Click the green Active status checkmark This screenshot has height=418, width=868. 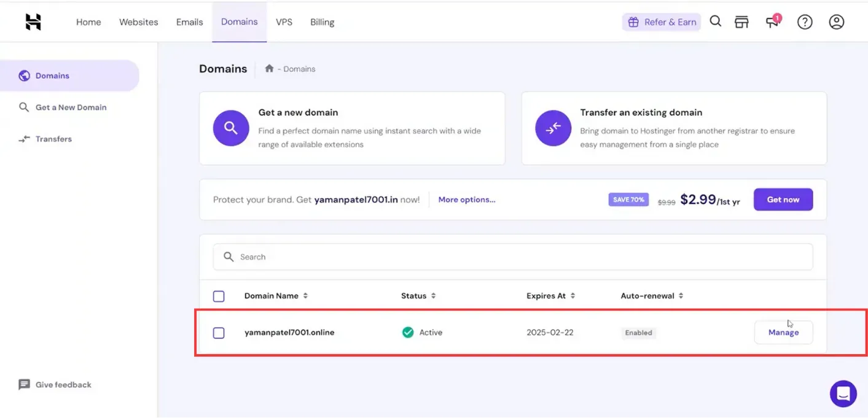(408, 332)
